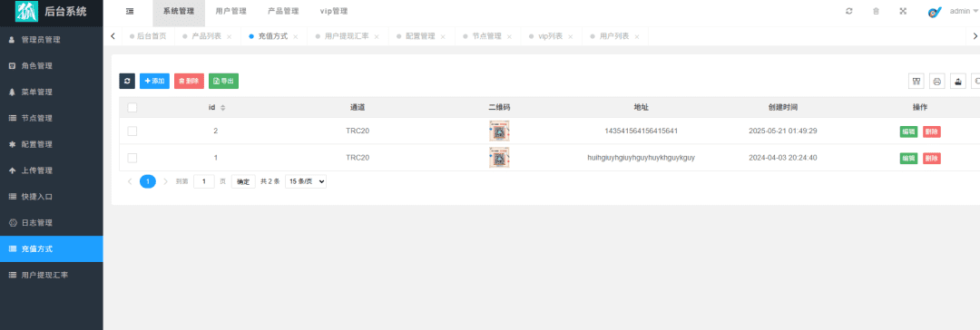Click the trash clear-cache icon in header

pos(876,11)
